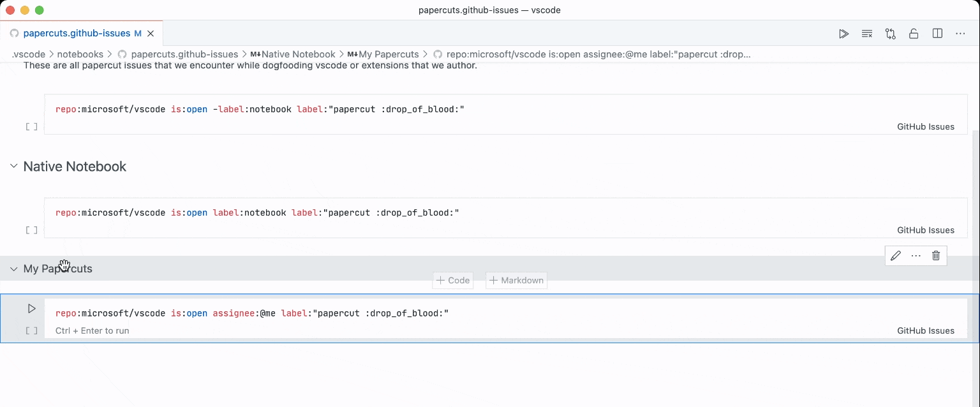
Task: Insert a new Markdown cell
Action: click(x=516, y=280)
